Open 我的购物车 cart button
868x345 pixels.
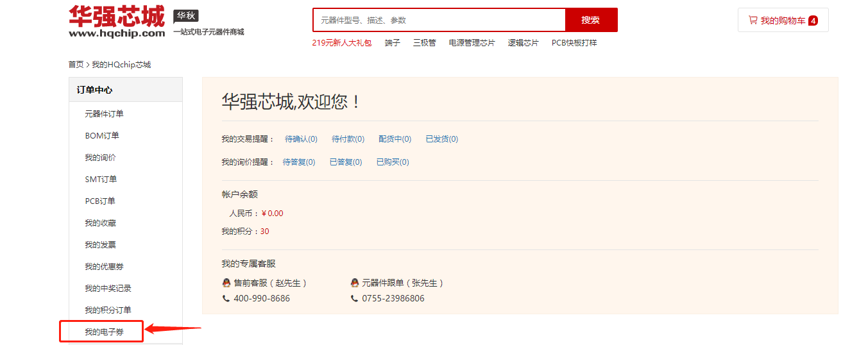click(783, 21)
